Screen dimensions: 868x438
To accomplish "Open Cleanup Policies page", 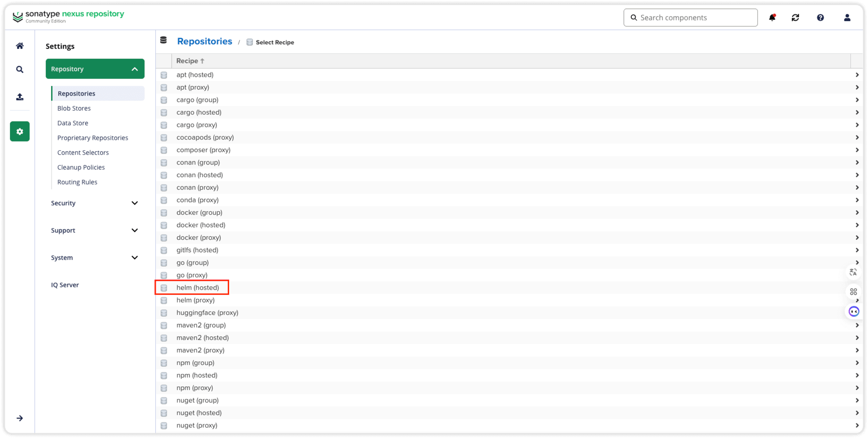I will (81, 167).
